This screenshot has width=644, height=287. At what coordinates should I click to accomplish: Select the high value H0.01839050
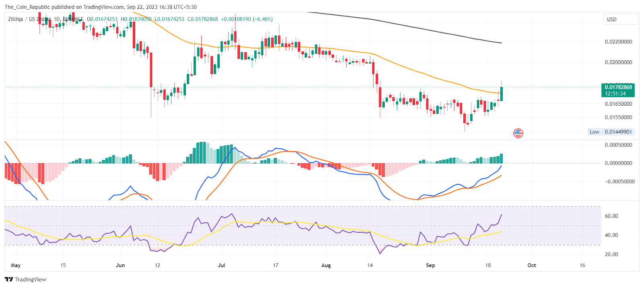click(x=136, y=19)
